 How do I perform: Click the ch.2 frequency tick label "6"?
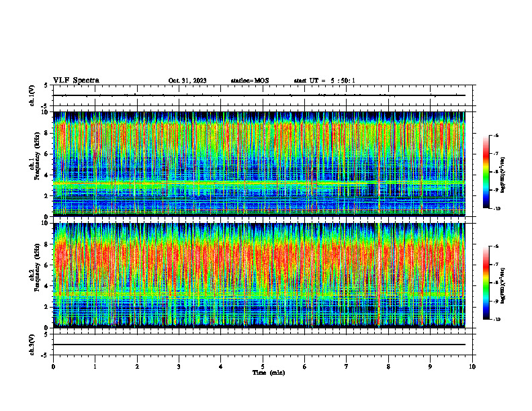pos(46,265)
